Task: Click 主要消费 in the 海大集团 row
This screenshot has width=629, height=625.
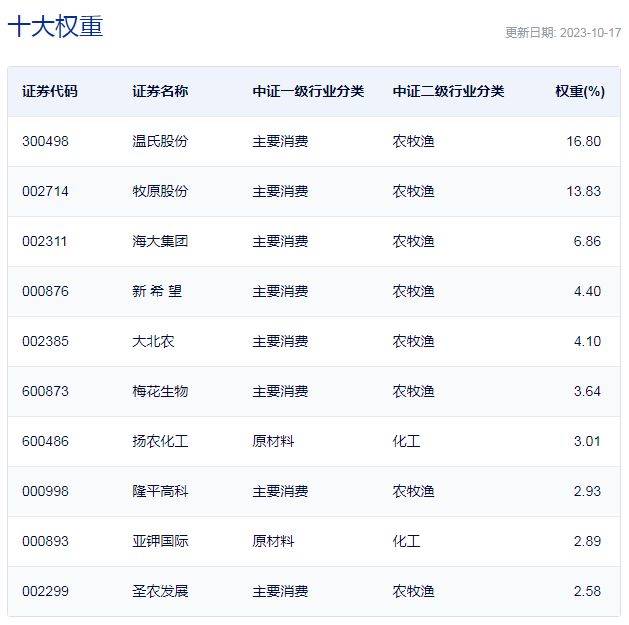Action: pyautogui.click(x=280, y=241)
